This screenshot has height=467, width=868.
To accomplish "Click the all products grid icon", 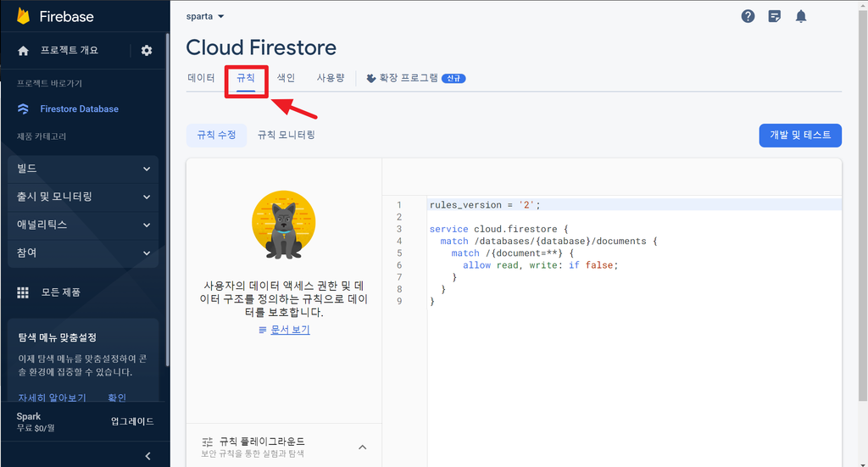I will tap(23, 292).
